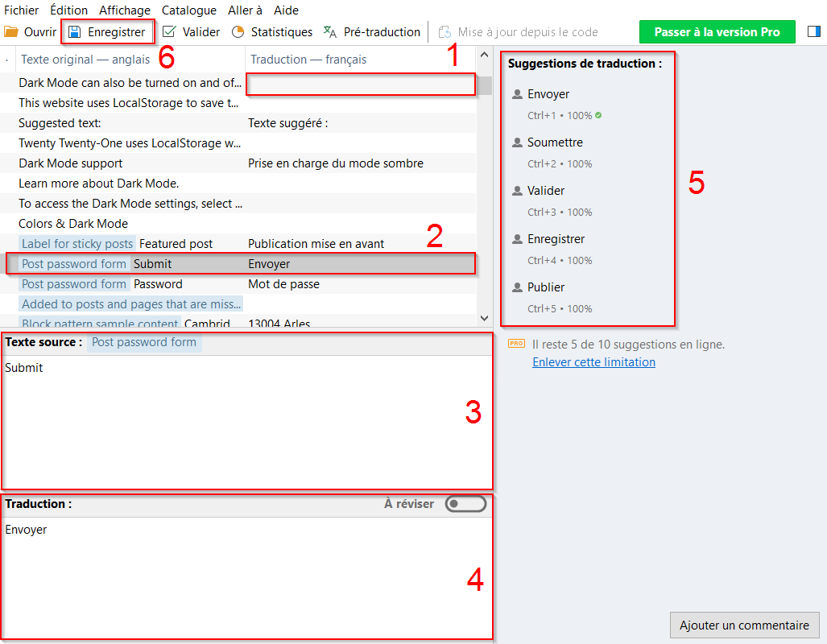Image resolution: width=827 pixels, height=644 pixels.
Task: Click the Enlever cette limitation link
Action: (x=593, y=362)
